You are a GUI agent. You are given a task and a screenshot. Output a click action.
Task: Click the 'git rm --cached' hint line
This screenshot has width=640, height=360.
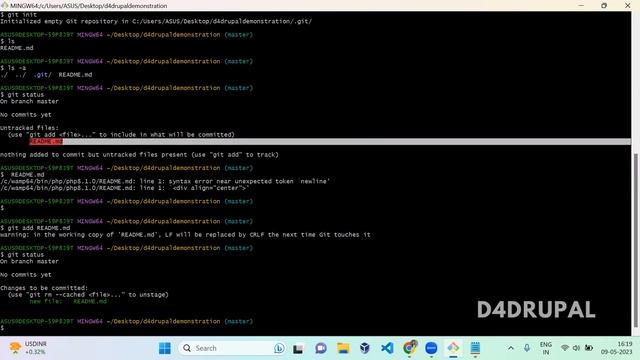click(x=88, y=295)
